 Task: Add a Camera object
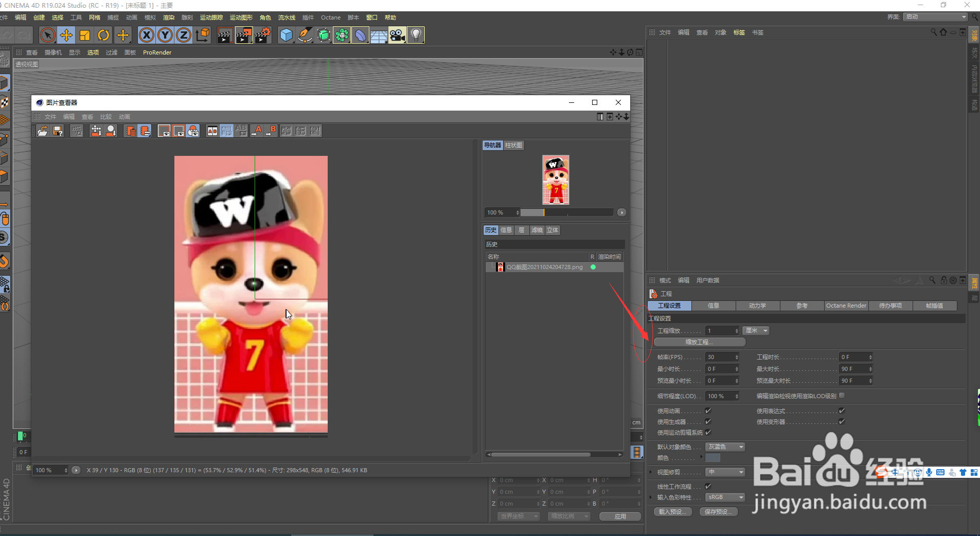pyautogui.click(x=397, y=35)
